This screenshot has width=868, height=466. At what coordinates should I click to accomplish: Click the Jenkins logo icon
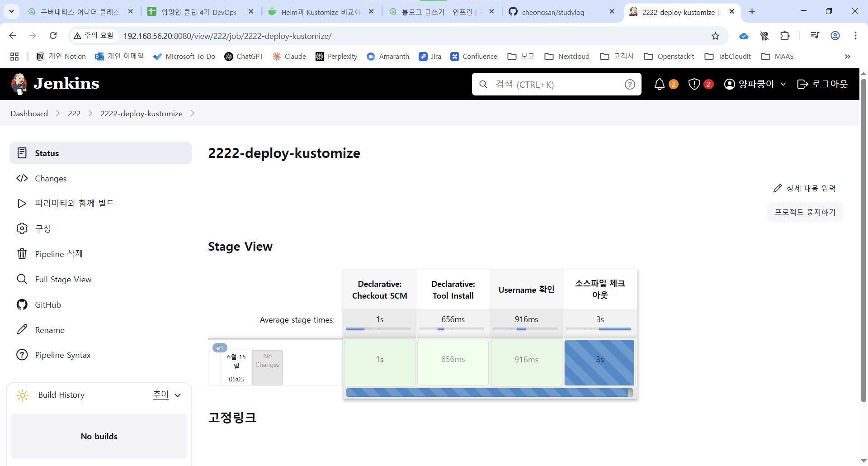[19, 84]
